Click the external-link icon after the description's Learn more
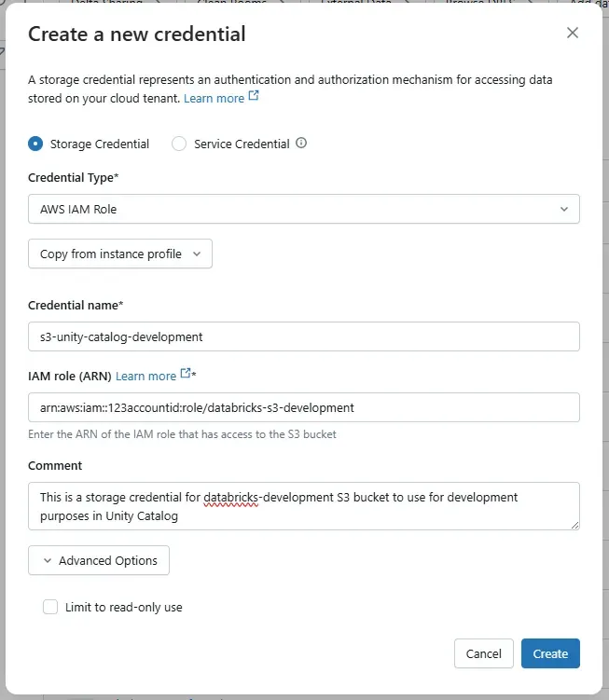 click(254, 97)
